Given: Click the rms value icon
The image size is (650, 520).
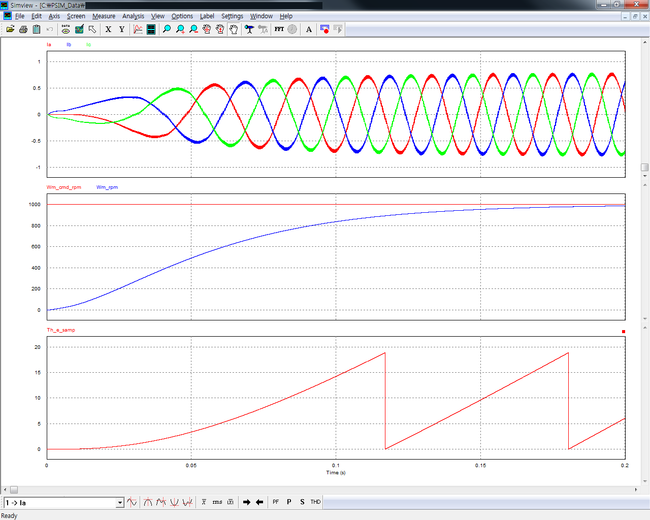Looking at the screenshot, I should point(217,502).
